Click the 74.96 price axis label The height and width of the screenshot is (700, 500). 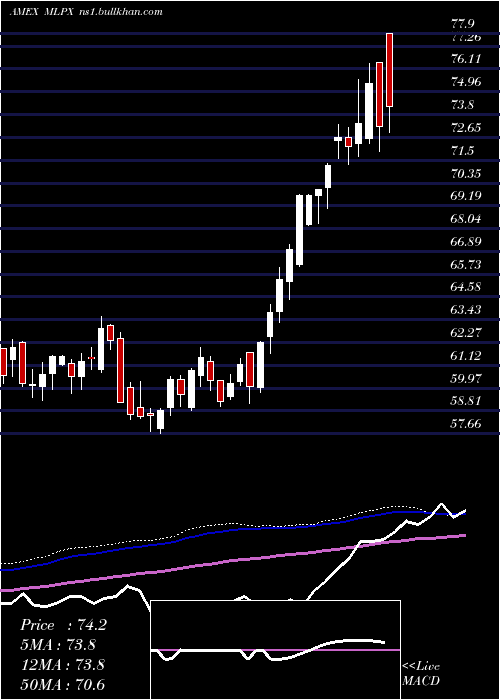coord(466,82)
